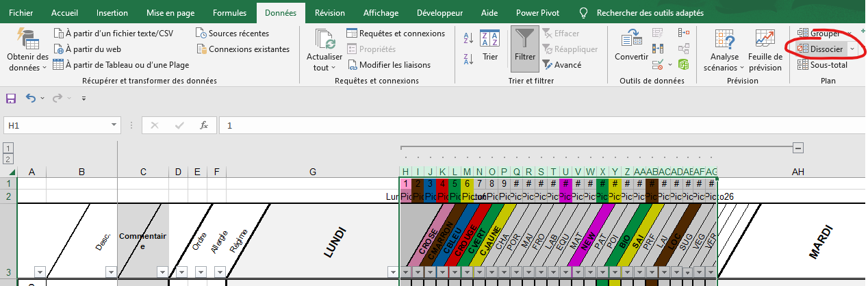Switch to the Formules tab
868x286 pixels.
click(x=229, y=12)
